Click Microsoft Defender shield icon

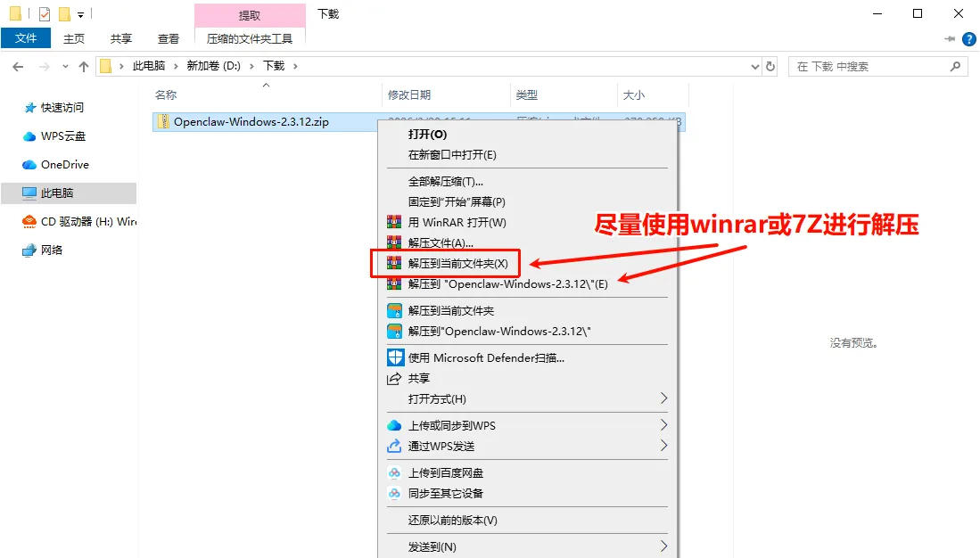395,357
